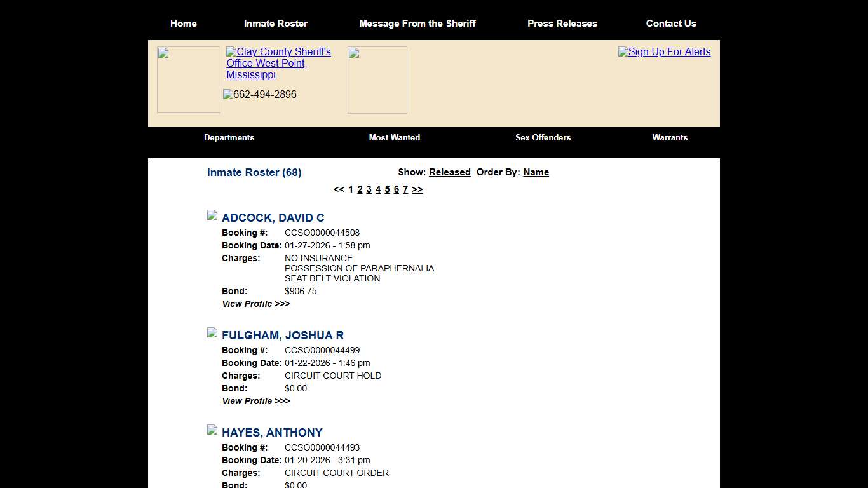This screenshot has width=868, height=488.
Task: Click the Sign Up For Alerts icon
Action: [x=664, y=52]
